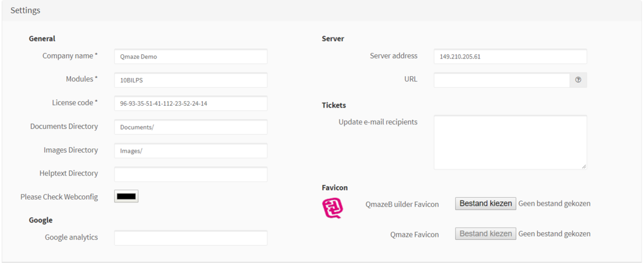Click the empty Helptext Directory field
This screenshot has height=263, width=644.
191,174
